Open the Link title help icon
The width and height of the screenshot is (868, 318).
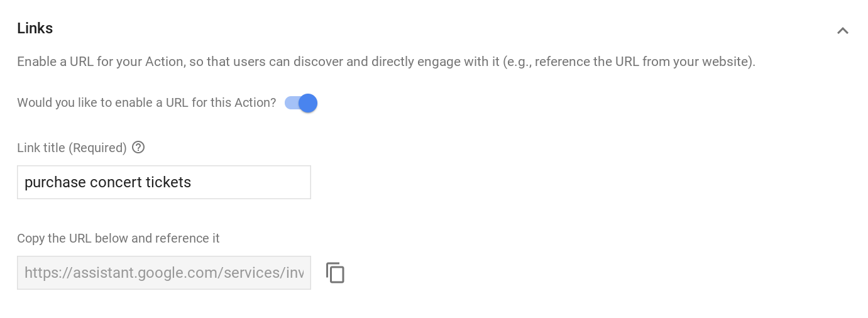tap(138, 147)
